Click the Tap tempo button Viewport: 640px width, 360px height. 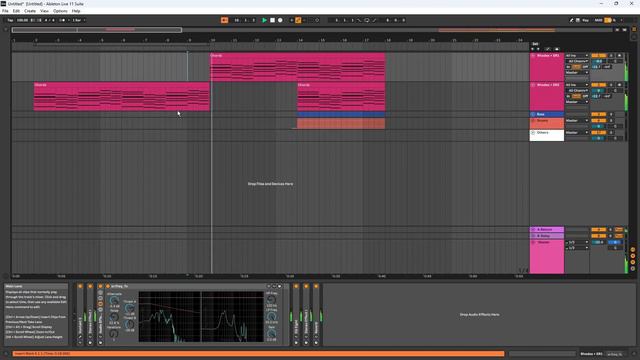(10, 20)
